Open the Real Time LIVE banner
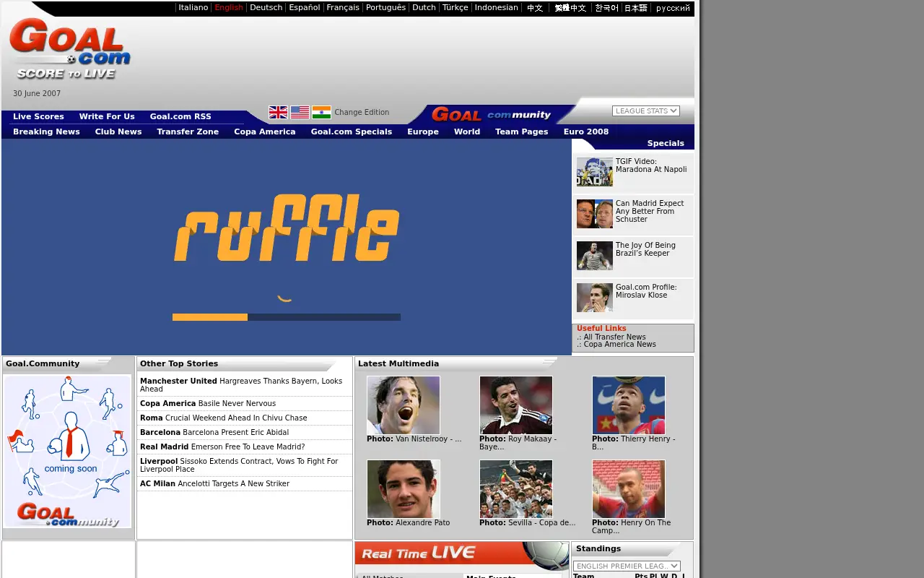Viewport: 924px width, 578px height. coord(462,554)
